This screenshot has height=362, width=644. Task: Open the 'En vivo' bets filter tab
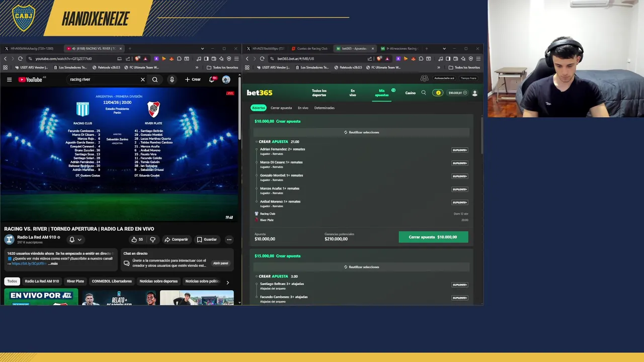coord(303,108)
